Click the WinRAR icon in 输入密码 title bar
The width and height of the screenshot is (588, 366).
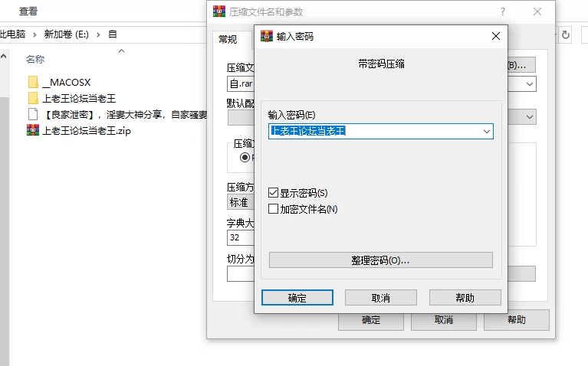point(267,36)
